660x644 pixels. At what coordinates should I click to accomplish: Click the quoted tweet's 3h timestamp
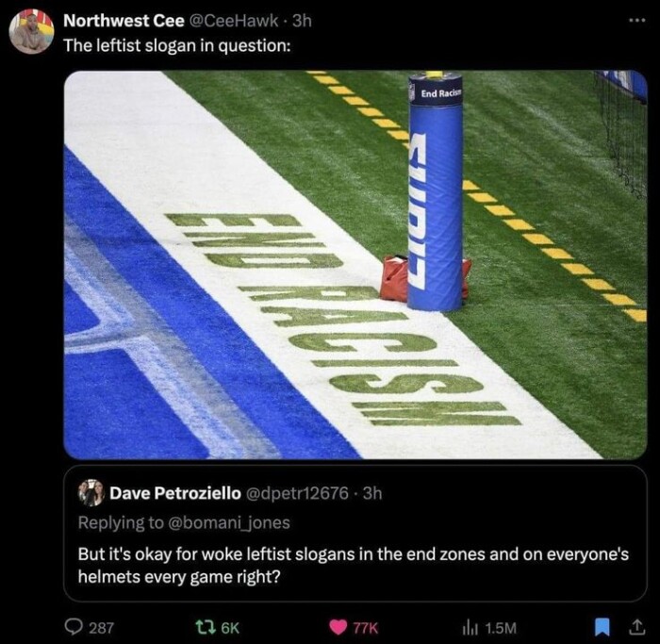(x=372, y=492)
